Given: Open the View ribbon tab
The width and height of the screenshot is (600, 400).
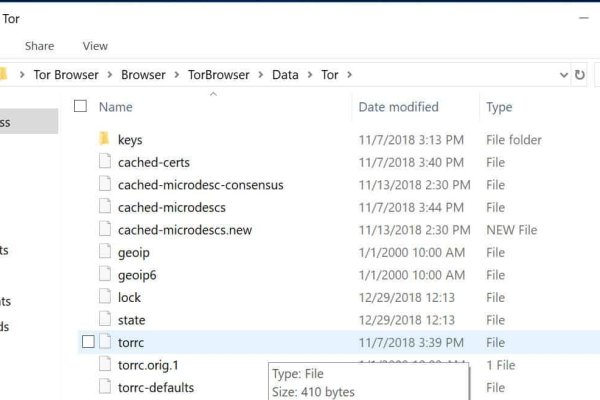Looking at the screenshot, I should click(x=95, y=46).
